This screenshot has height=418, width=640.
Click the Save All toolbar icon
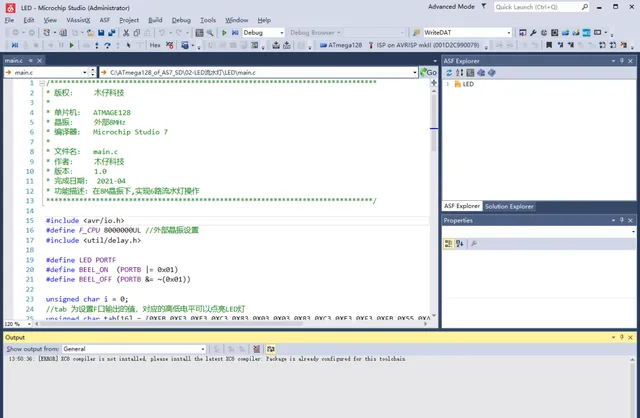(111, 33)
